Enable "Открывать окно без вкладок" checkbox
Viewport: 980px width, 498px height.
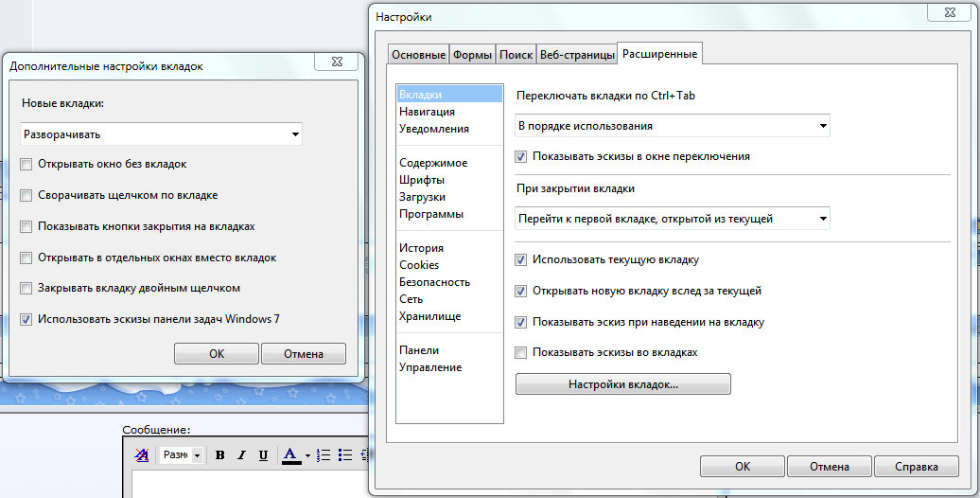click(26, 165)
